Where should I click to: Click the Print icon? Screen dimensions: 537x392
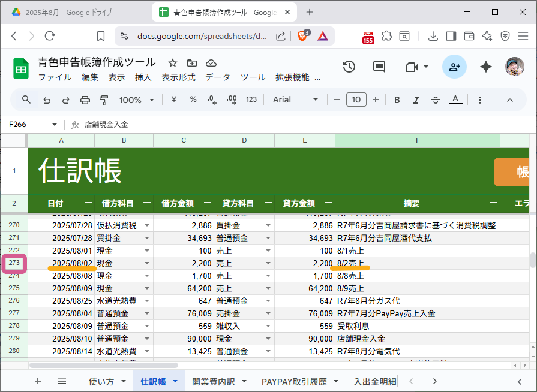85,99
